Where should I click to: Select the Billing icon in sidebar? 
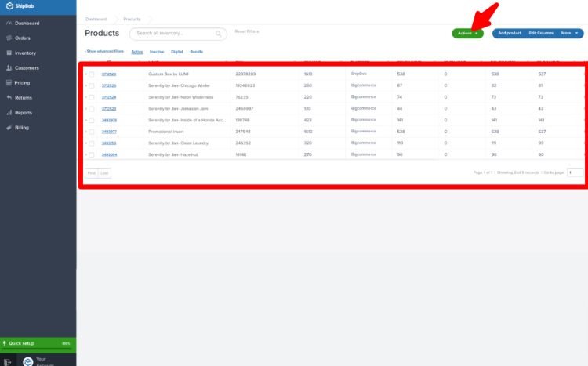9,128
